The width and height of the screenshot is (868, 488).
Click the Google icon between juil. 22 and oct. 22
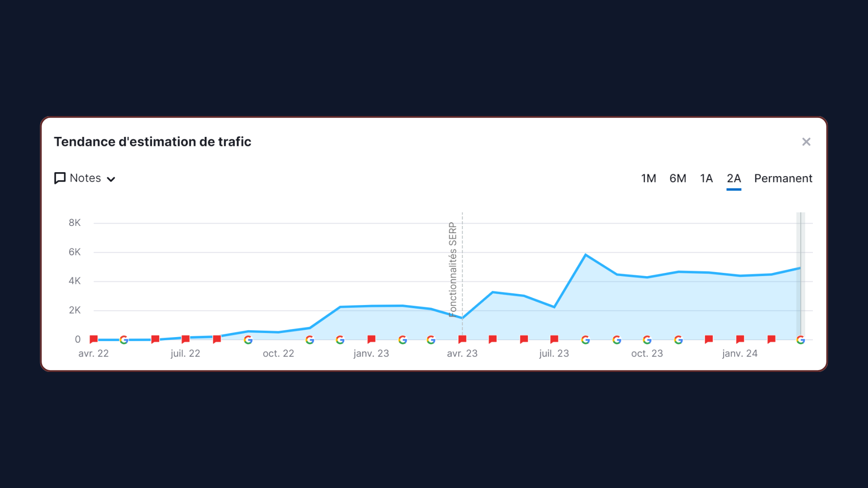[248, 340]
